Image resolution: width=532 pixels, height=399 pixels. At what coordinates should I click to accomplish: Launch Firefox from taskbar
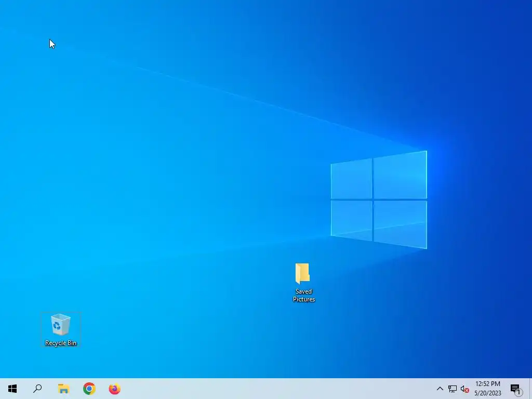115,389
